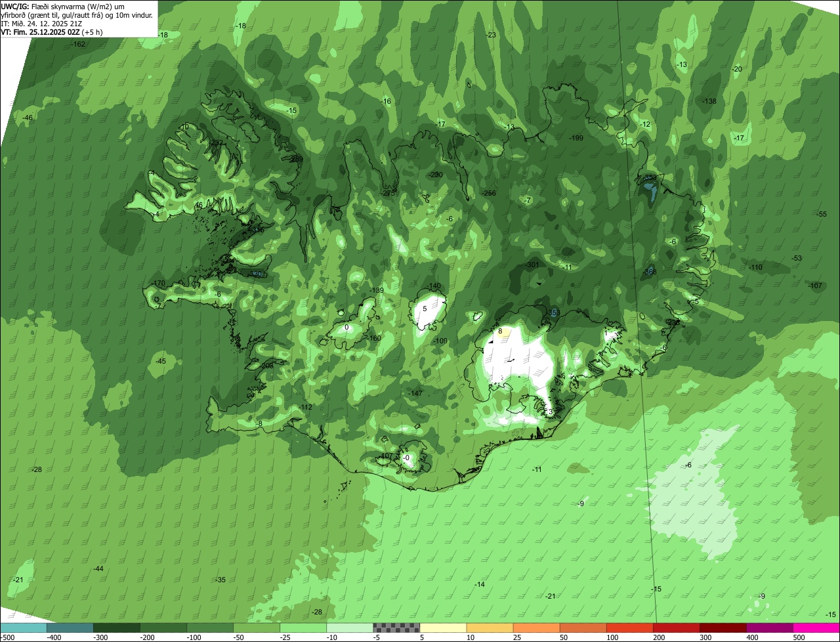Click the map value '-138'
840x642 pixels.
pos(709,101)
